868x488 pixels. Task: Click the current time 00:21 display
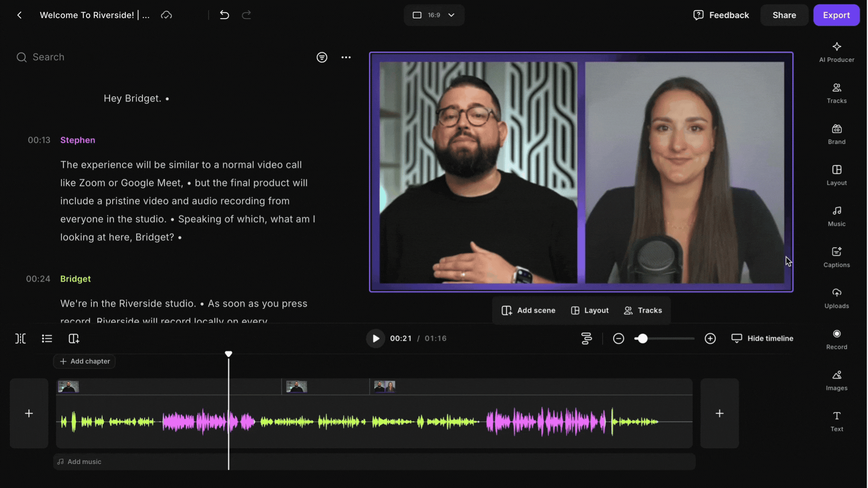tap(401, 338)
